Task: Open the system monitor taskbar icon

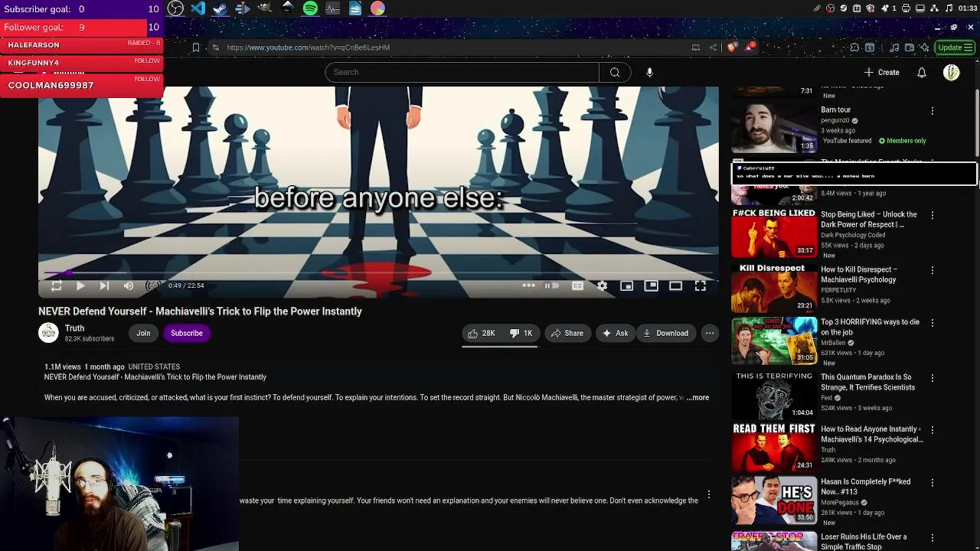Action: [332, 8]
